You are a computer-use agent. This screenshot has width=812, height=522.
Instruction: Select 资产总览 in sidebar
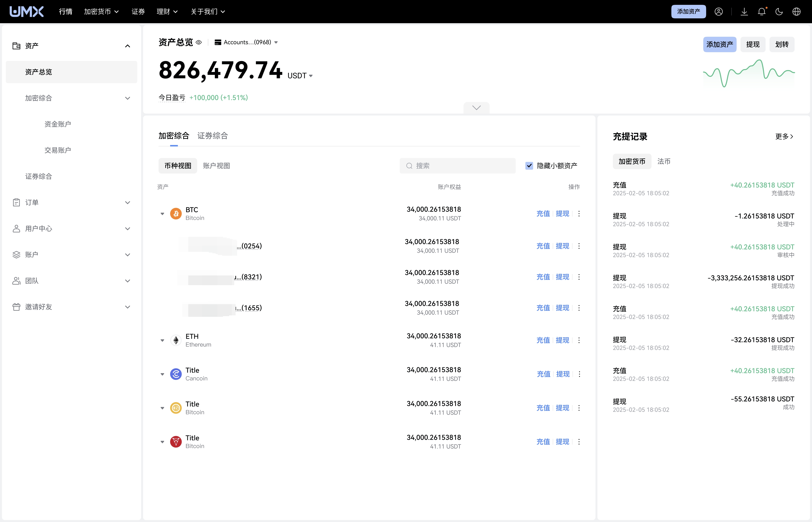tap(72, 72)
